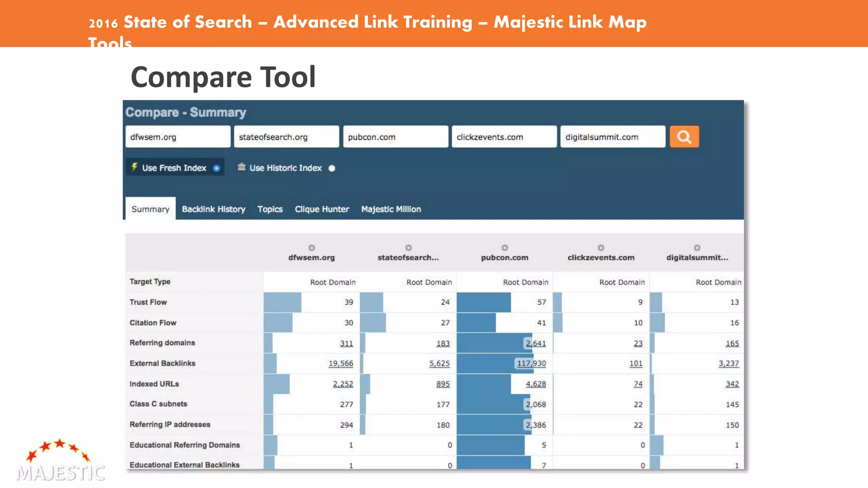Open the Topics tab
868x488 pixels.
(270, 209)
